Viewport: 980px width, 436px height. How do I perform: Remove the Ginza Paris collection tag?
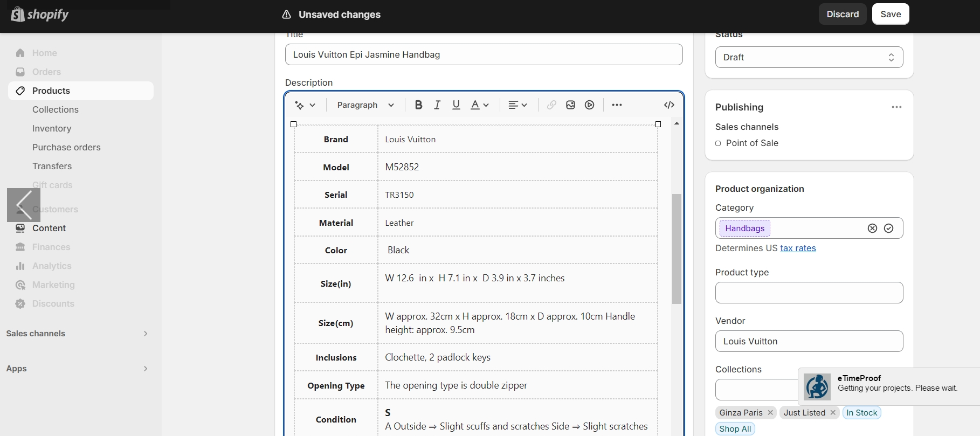tap(770, 413)
